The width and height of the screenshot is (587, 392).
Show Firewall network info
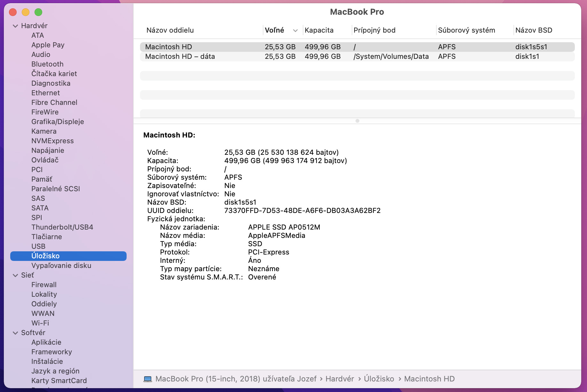[x=44, y=285]
